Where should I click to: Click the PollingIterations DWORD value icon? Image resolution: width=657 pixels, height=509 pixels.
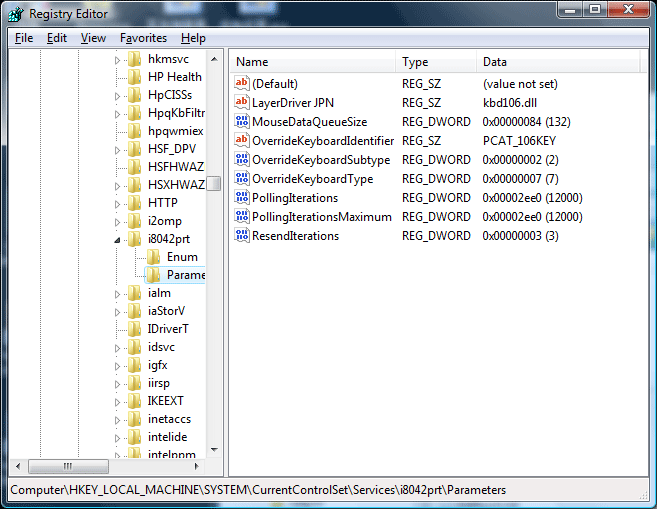(x=241, y=198)
